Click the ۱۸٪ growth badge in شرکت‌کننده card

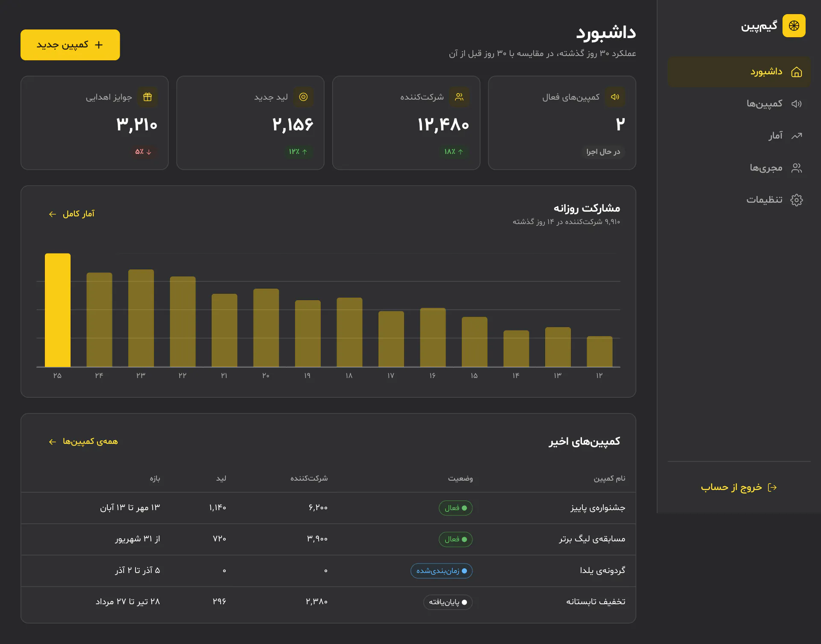pos(454,152)
